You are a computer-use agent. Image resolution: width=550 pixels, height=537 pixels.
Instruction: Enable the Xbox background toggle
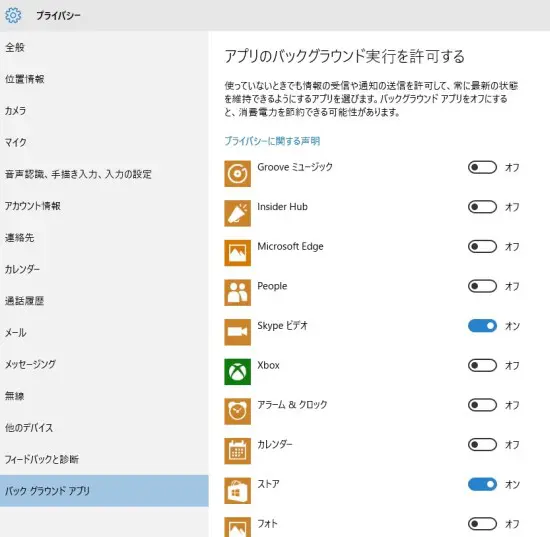click(482, 365)
